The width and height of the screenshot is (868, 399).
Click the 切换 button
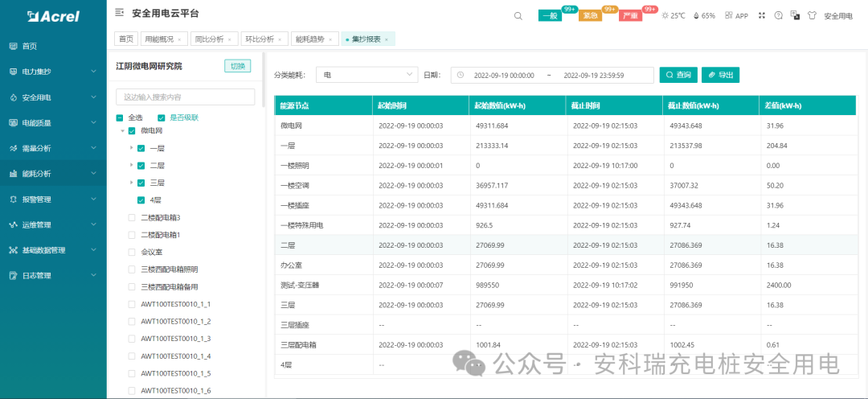237,66
